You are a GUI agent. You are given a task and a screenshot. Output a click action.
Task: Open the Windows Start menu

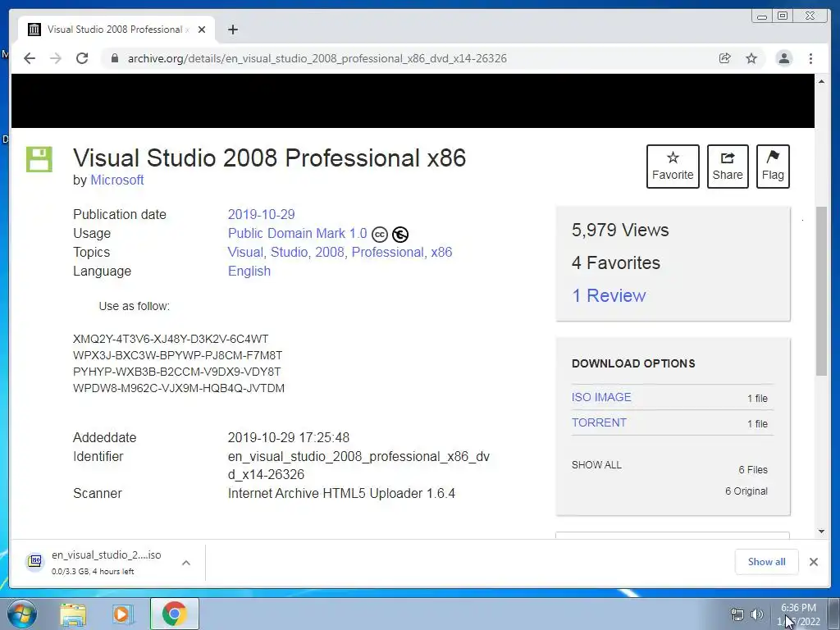click(22, 614)
